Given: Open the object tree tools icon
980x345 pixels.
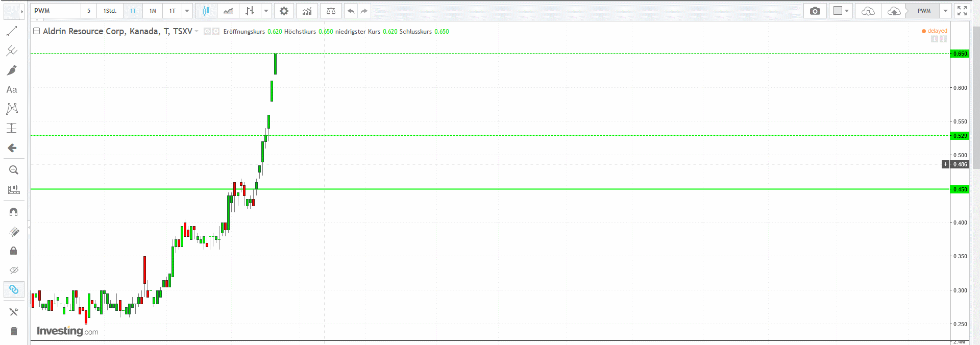Looking at the screenshot, I should coord(14,312).
